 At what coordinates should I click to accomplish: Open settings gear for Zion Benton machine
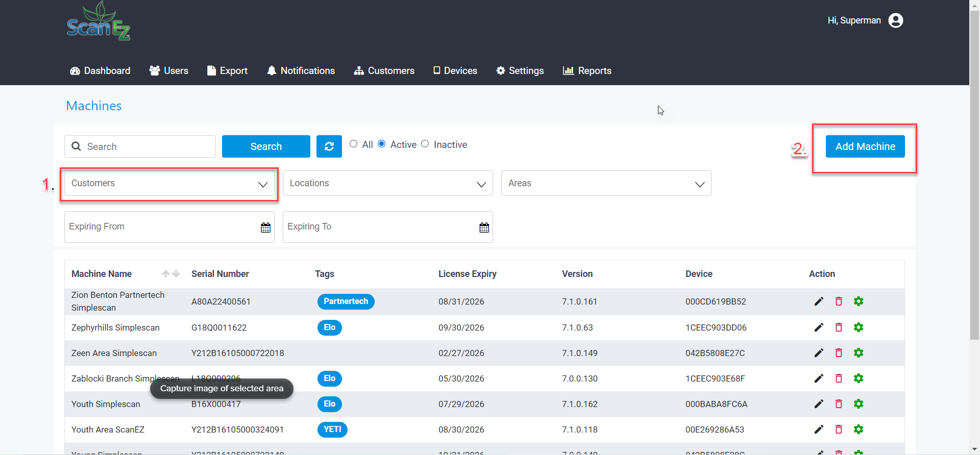(x=859, y=301)
